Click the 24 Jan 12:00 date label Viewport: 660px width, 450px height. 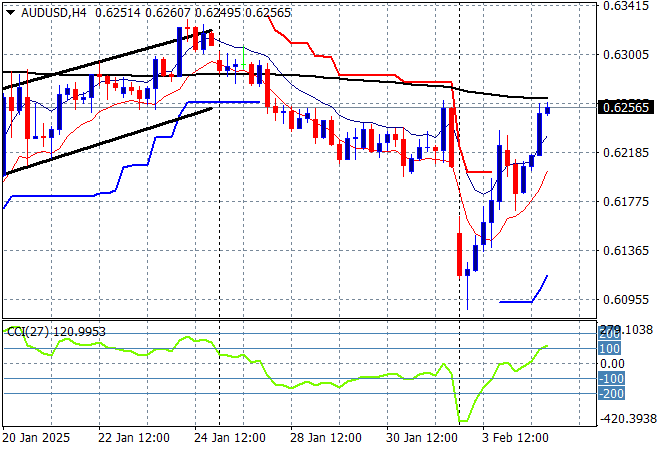[230, 437]
